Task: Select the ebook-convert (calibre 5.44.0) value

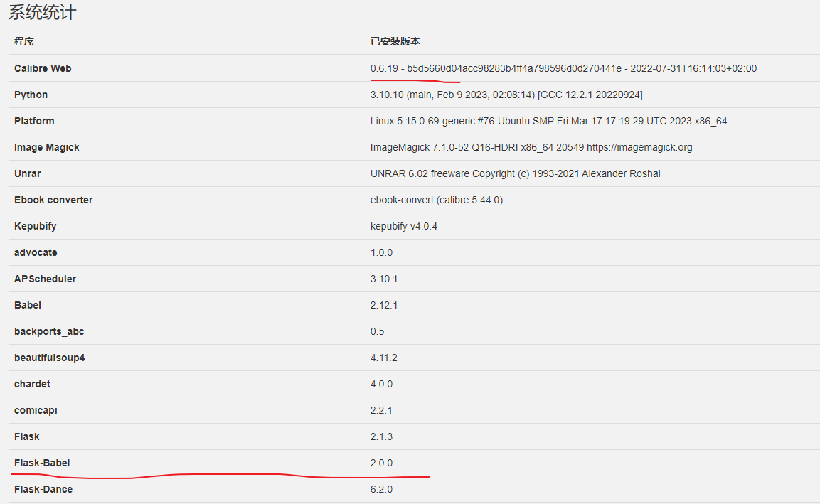Action: tap(437, 200)
